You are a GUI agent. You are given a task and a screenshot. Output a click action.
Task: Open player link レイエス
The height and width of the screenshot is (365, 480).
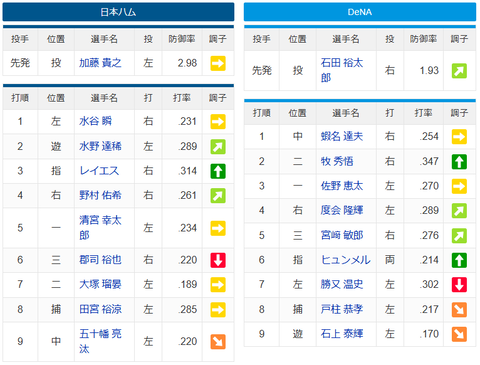click(99, 171)
